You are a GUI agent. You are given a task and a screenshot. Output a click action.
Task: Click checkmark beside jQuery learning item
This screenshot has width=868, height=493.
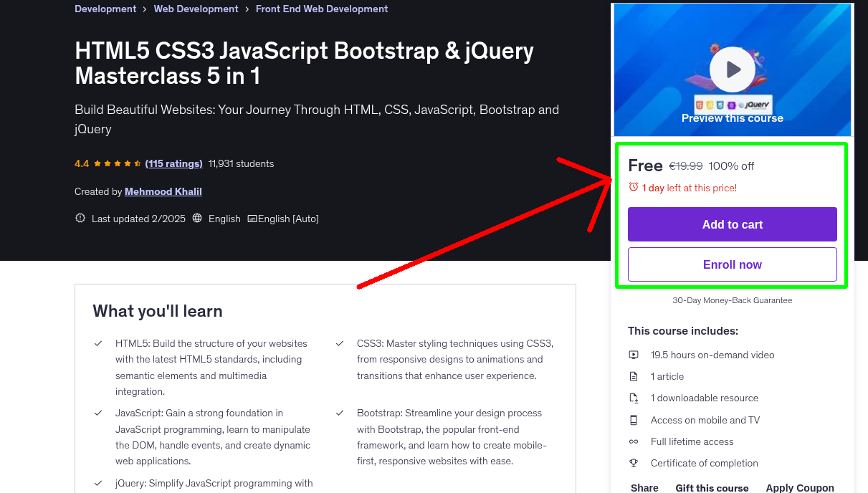tap(98, 484)
